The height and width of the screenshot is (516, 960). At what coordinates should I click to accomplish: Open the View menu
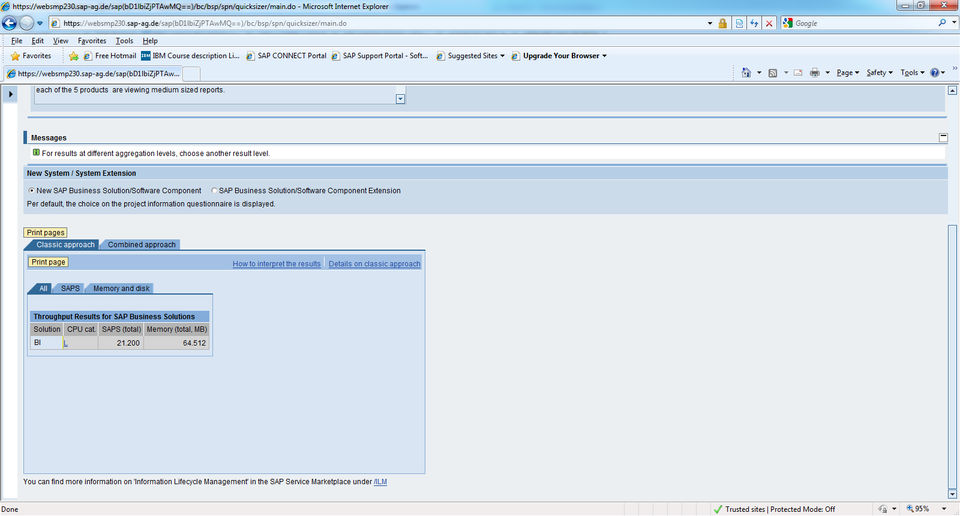[x=60, y=41]
